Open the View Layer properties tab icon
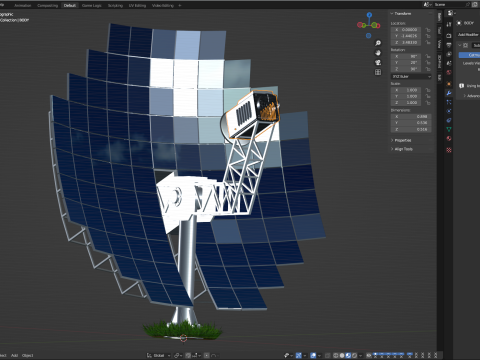The height and width of the screenshot is (360, 480). [x=449, y=54]
